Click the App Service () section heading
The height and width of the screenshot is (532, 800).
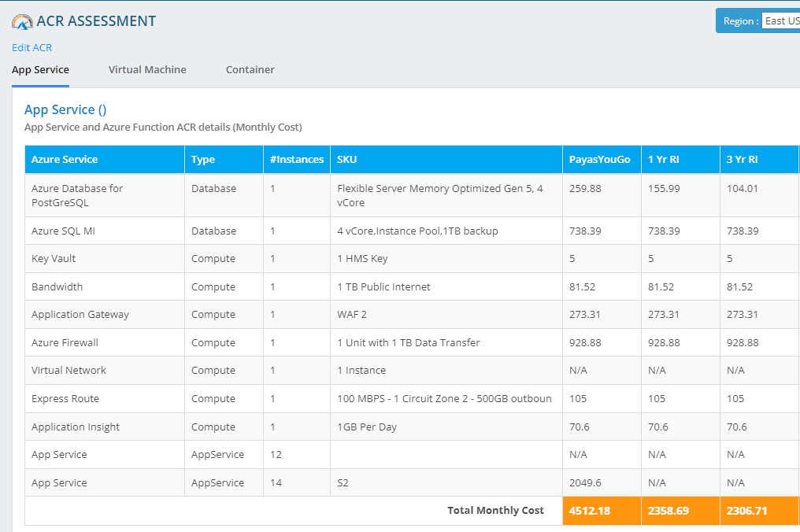(65, 109)
